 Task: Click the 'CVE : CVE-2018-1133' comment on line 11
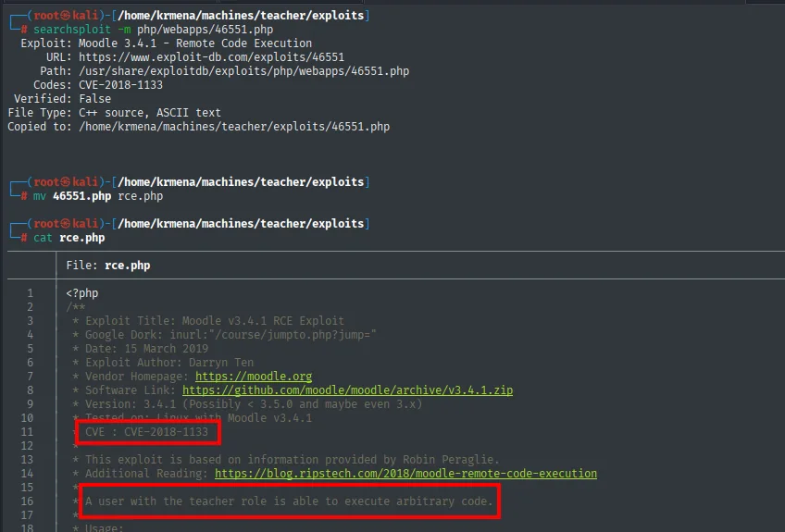tap(146, 432)
